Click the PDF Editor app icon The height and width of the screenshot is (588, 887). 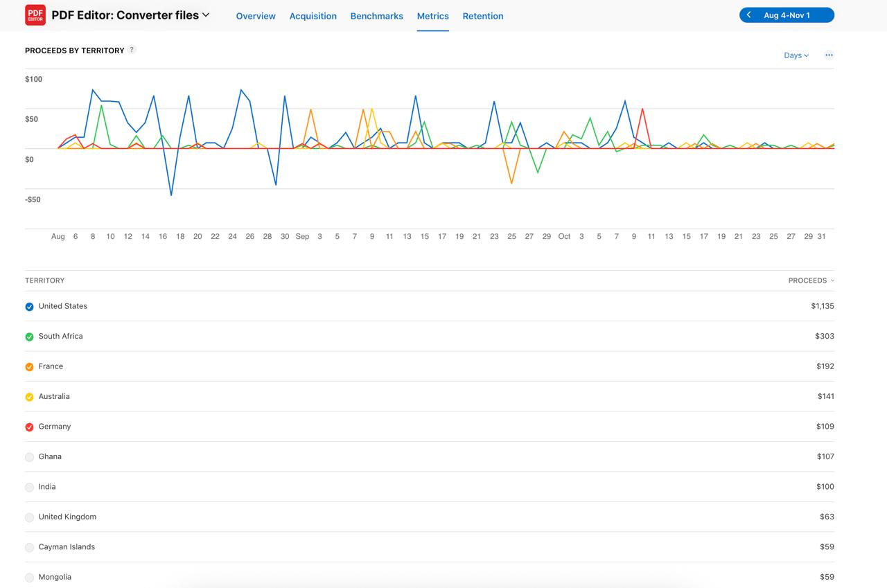point(35,15)
